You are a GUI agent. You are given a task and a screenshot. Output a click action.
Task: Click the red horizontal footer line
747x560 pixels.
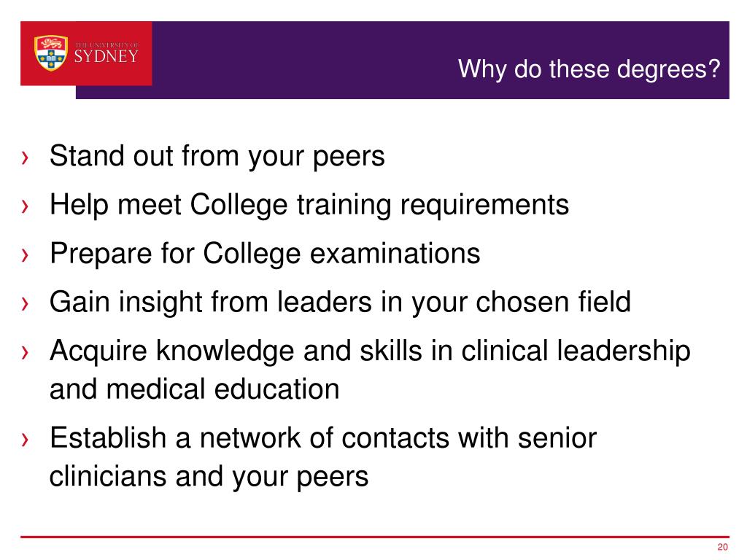[365, 537]
